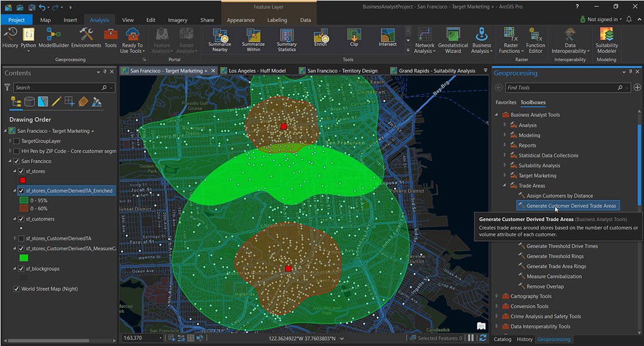The image size is (644, 346).
Task: Open the Remove Overlap tool
Action: pyautogui.click(x=545, y=286)
